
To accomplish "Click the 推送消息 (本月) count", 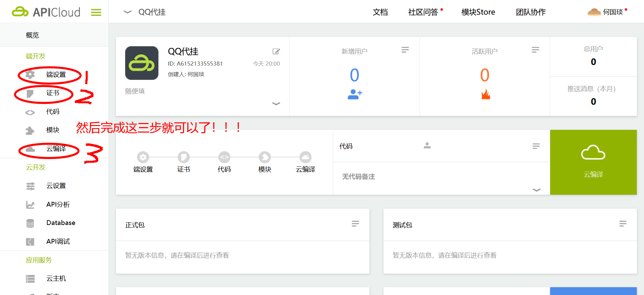I will pyautogui.click(x=593, y=102).
